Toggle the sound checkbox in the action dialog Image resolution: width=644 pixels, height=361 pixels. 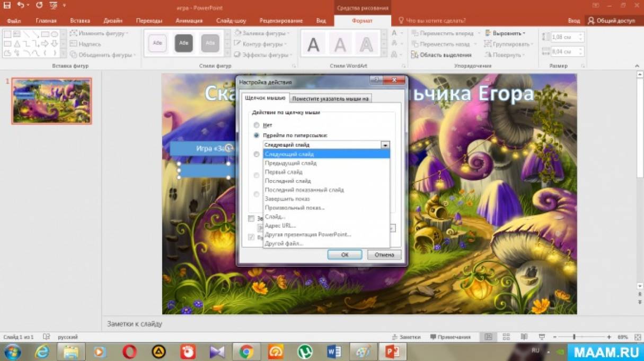pyautogui.click(x=251, y=218)
